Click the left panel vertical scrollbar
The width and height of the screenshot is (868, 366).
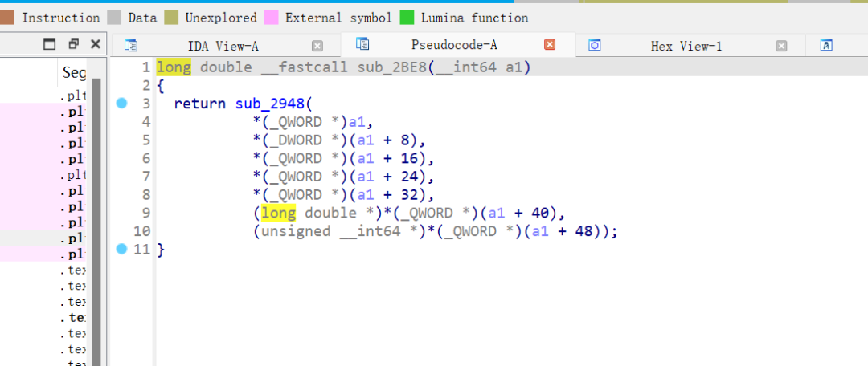click(x=96, y=222)
